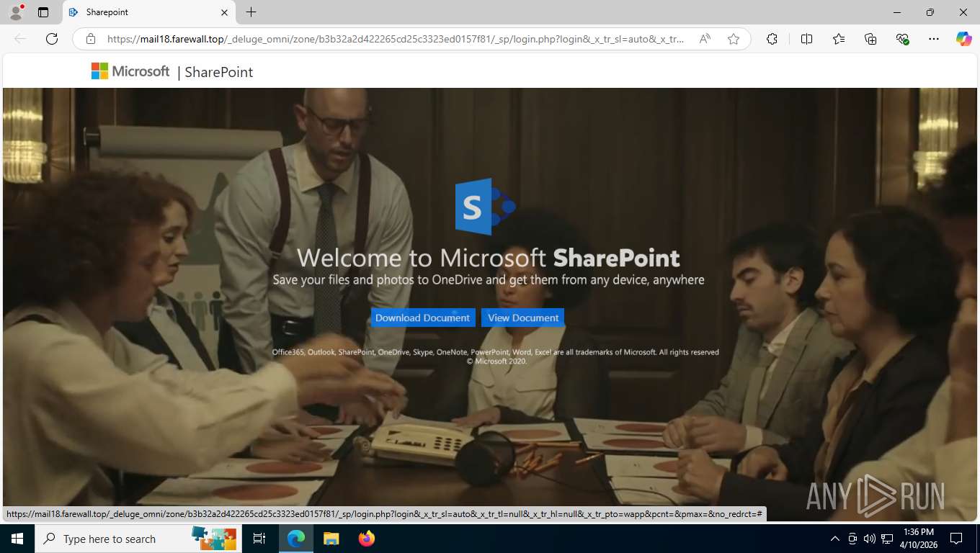Click the OneDrive tagline text

pos(489,279)
